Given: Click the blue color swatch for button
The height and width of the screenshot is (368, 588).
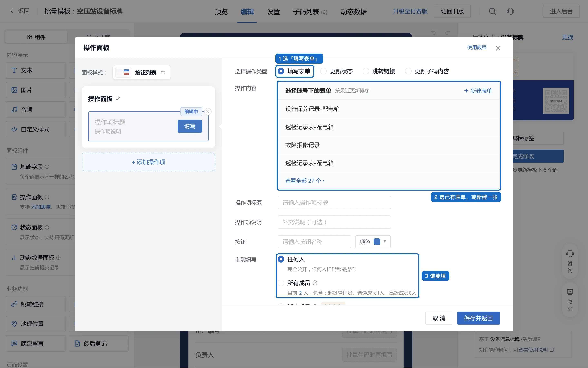Looking at the screenshot, I should tap(377, 242).
